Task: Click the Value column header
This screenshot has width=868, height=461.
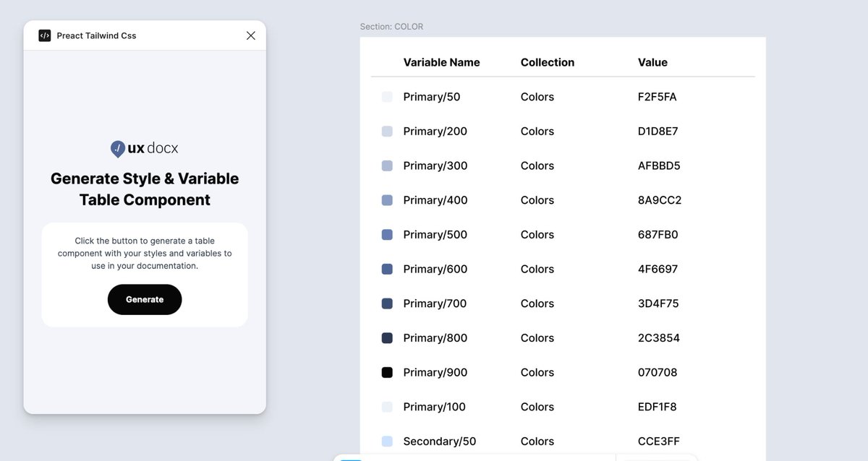Action: tap(652, 62)
